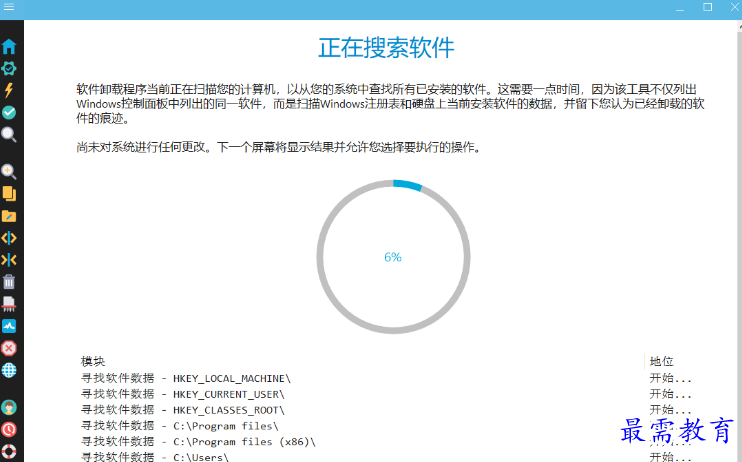742x462 pixels.
Task: Click the 开始... status of HKEY_LOCAL_MACHINE row
Action: (x=670, y=378)
